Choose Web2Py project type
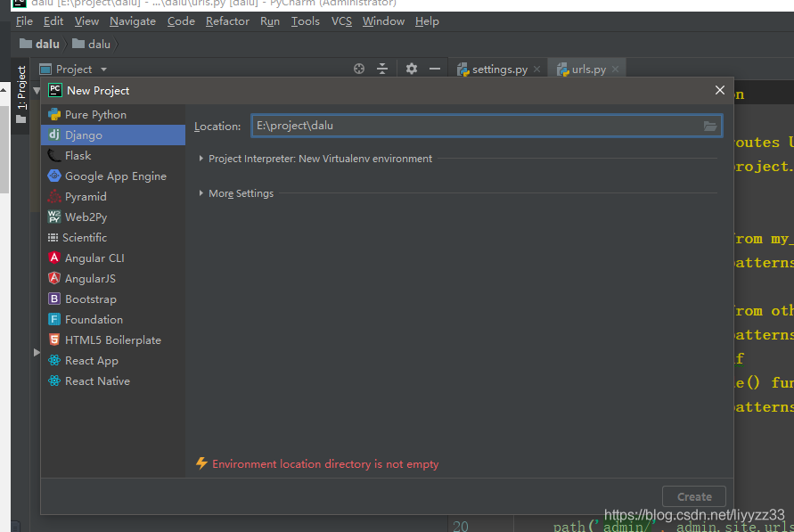This screenshot has height=532, width=794. [x=113, y=217]
